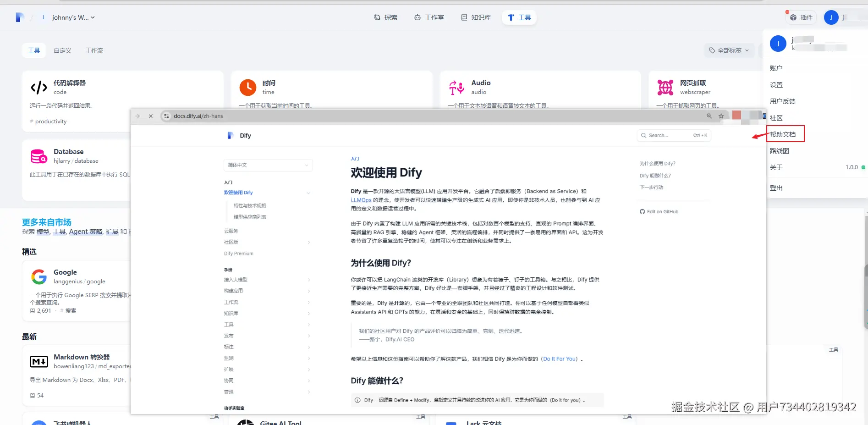Viewport: 868px width, 425px height.
Task: Jump to 为什么使用 Dify? in page outline
Action: point(657,164)
